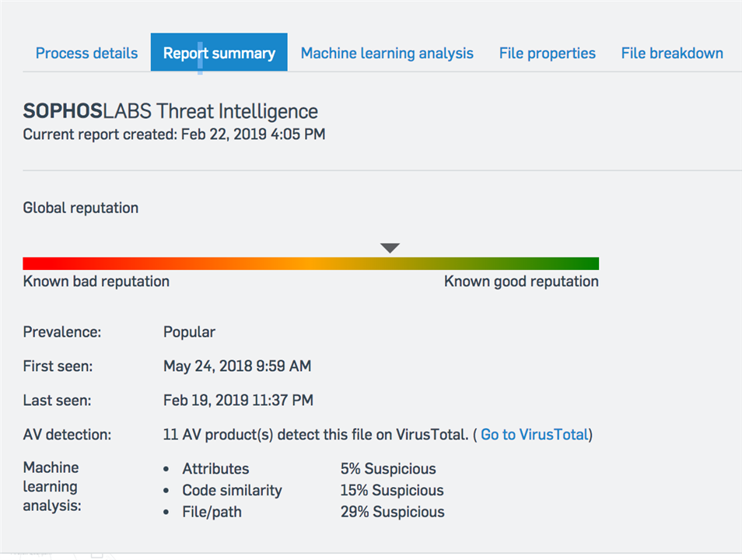
Task: Select the 5% Suspicious value
Action: 388,469
